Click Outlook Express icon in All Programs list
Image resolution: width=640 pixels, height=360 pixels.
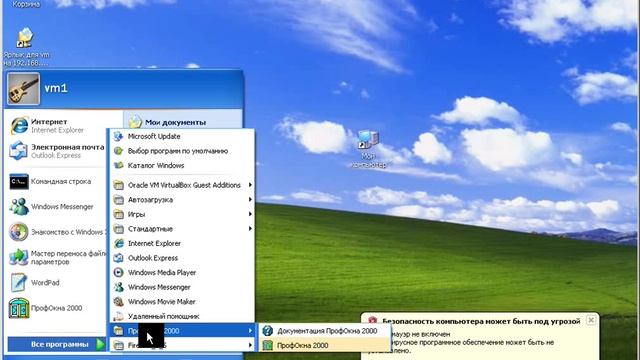(x=119, y=258)
